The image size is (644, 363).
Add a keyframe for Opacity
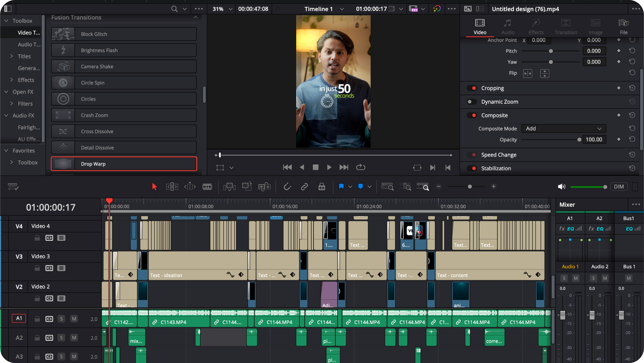[619, 139]
